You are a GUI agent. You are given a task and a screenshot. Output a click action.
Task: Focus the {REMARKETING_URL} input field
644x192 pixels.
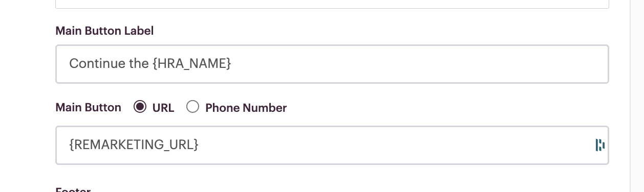click(x=332, y=145)
